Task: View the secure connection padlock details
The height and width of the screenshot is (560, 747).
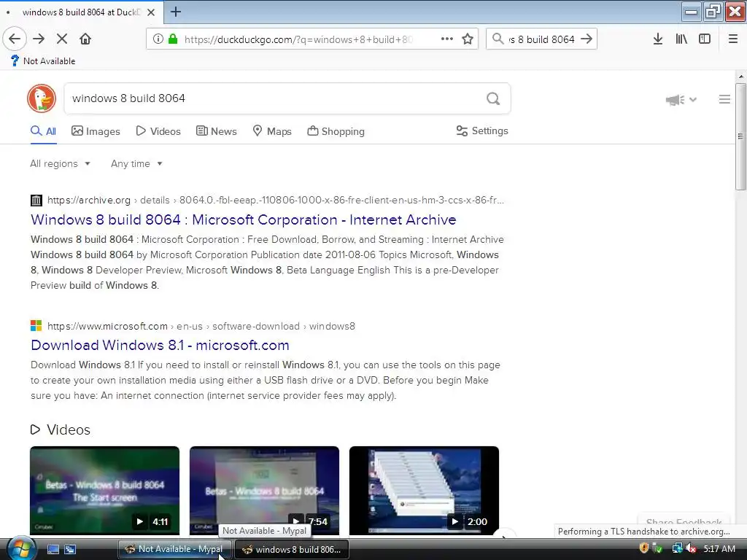Action: (173, 39)
